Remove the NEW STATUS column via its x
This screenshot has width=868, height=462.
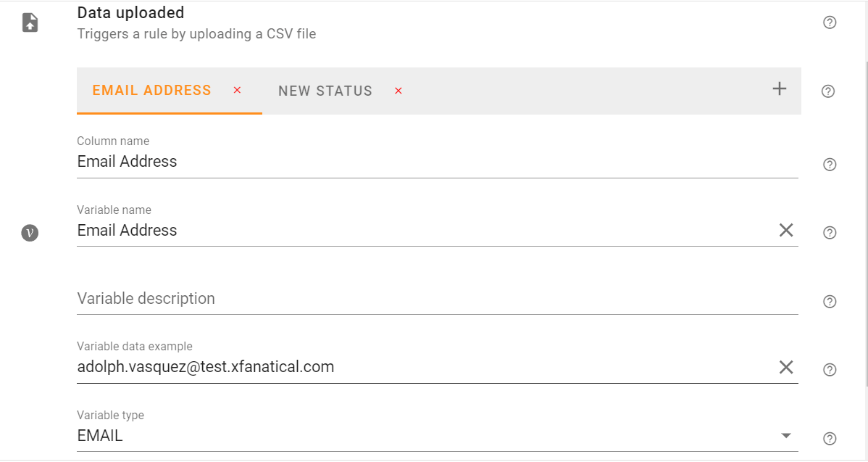point(398,91)
